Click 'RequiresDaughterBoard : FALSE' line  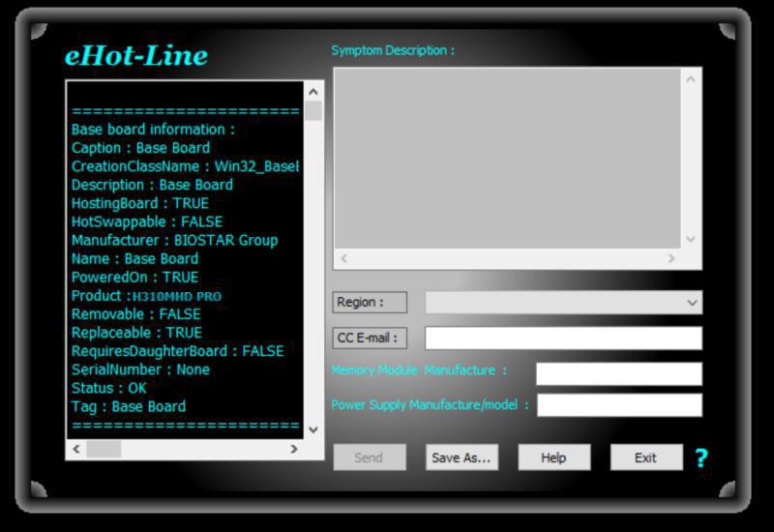pos(178,351)
